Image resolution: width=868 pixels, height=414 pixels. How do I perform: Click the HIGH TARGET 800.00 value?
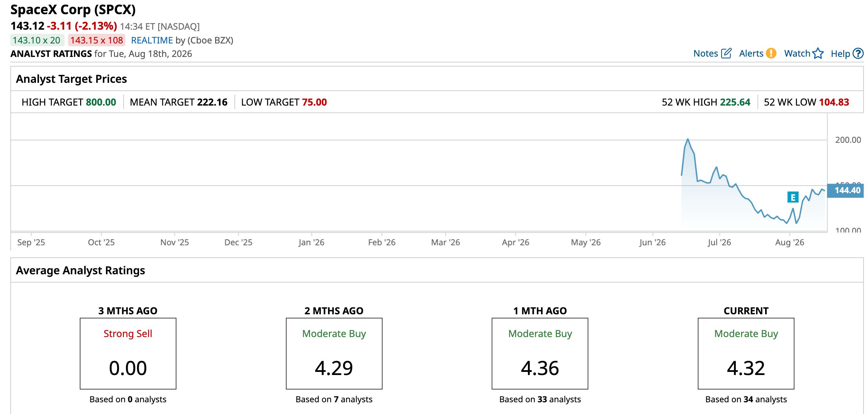pyautogui.click(x=101, y=102)
